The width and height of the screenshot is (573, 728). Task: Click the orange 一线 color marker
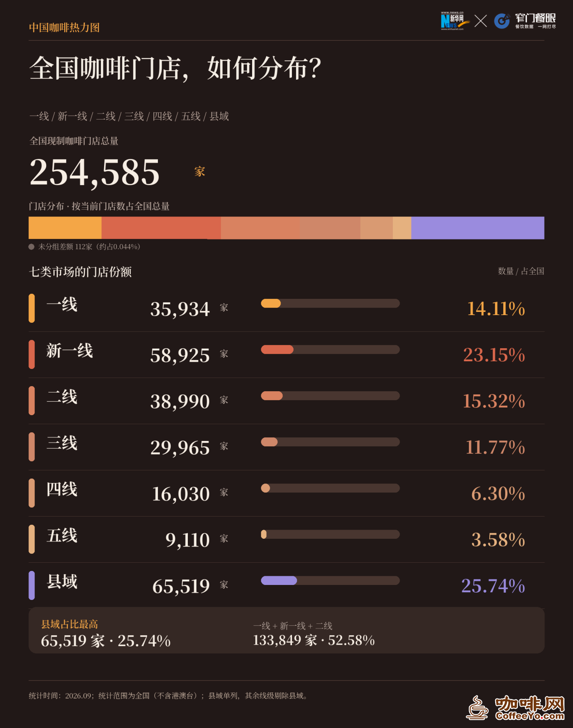tap(32, 308)
